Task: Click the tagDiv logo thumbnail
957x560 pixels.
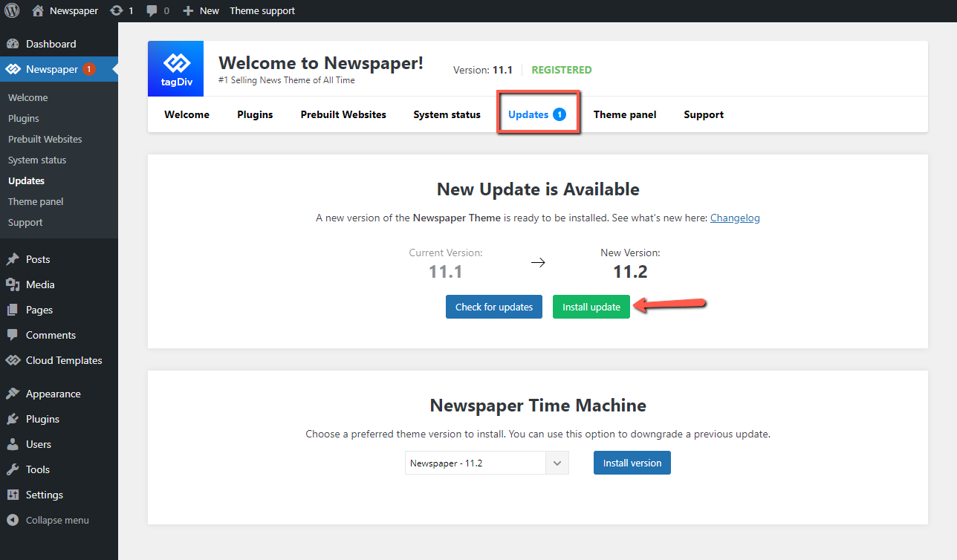Action: pyautogui.click(x=176, y=68)
